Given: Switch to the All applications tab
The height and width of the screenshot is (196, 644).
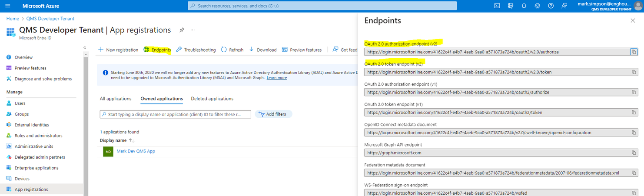Looking at the screenshot, I should pyautogui.click(x=116, y=99).
